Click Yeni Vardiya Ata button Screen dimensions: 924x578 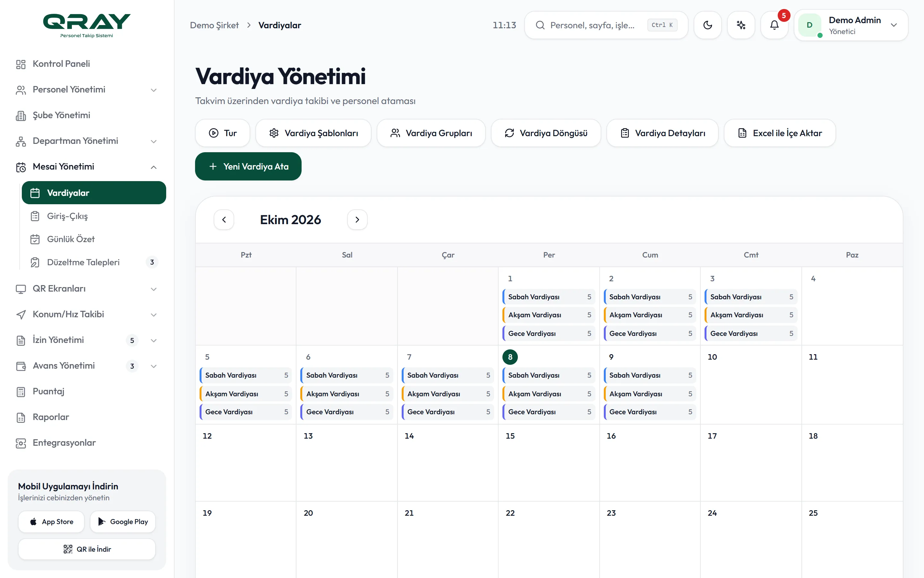coord(248,166)
